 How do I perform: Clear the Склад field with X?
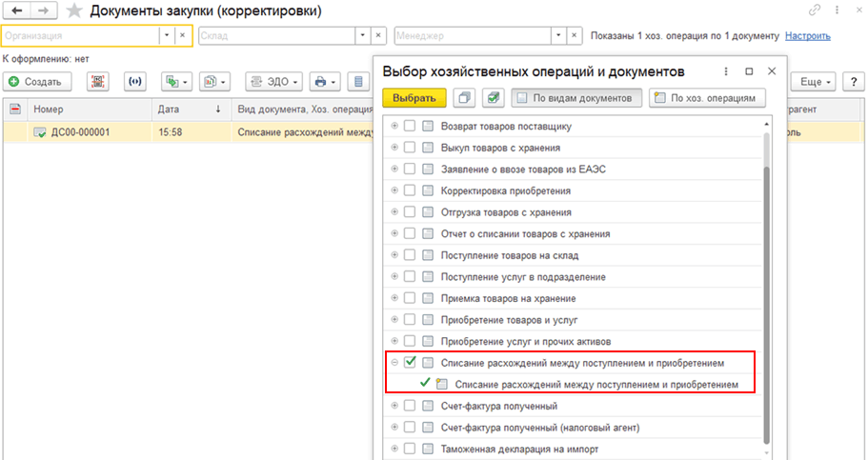[377, 35]
